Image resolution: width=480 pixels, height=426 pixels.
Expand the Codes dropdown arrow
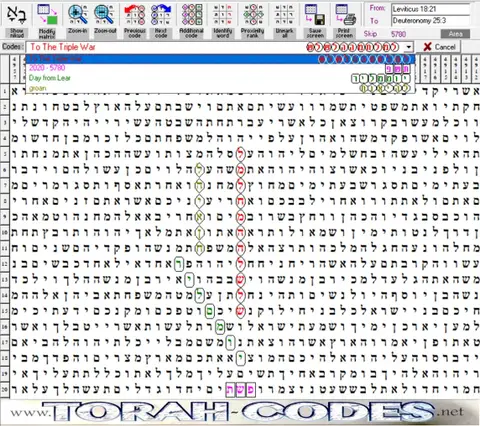pos(409,47)
